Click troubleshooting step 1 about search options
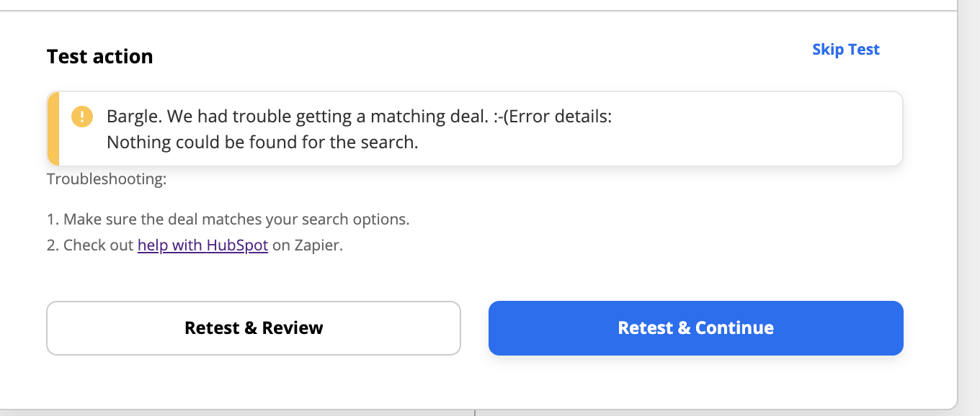This screenshot has height=416, width=980. pyautogui.click(x=228, y=219)
